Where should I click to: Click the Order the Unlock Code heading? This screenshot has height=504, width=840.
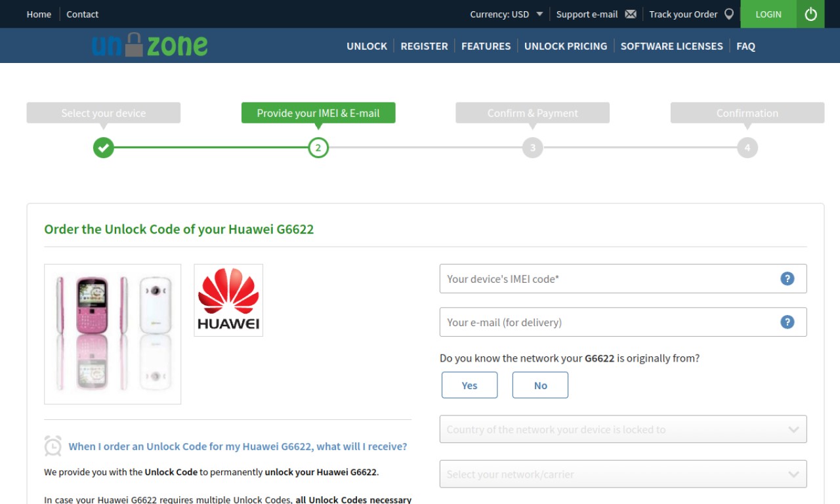[178, 229]
